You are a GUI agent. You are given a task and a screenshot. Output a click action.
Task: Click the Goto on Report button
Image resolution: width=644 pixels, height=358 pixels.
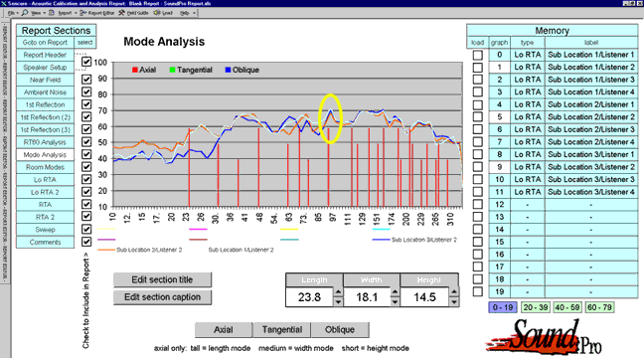tap(45, 43)
